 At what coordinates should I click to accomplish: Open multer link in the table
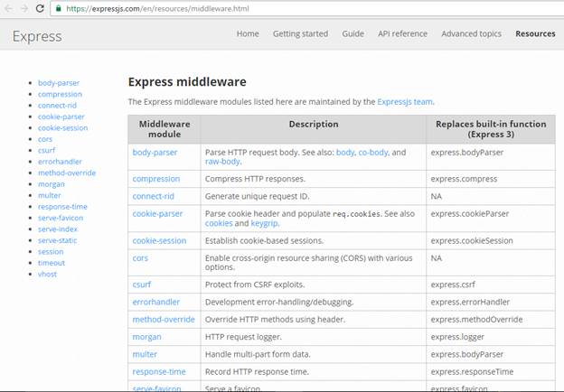point(145,354)
